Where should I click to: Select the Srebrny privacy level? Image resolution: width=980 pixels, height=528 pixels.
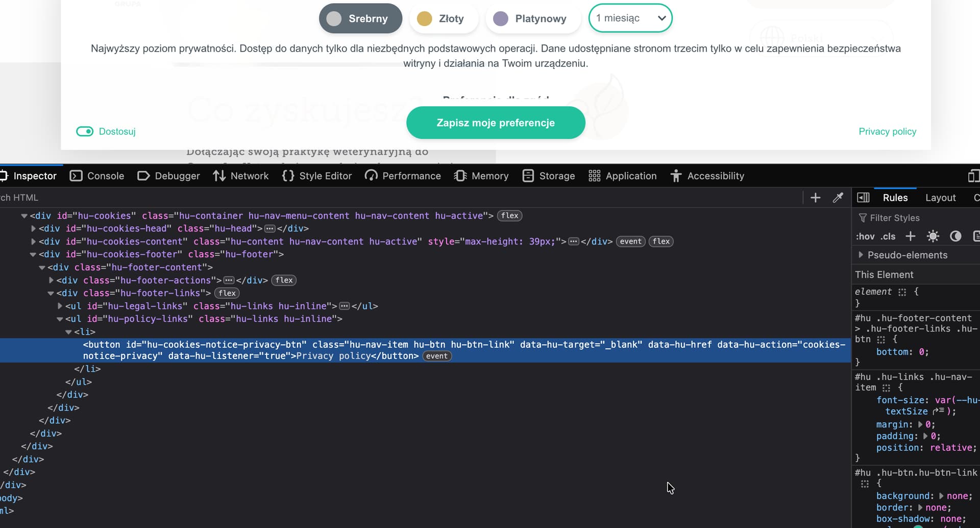coord(360,18)
